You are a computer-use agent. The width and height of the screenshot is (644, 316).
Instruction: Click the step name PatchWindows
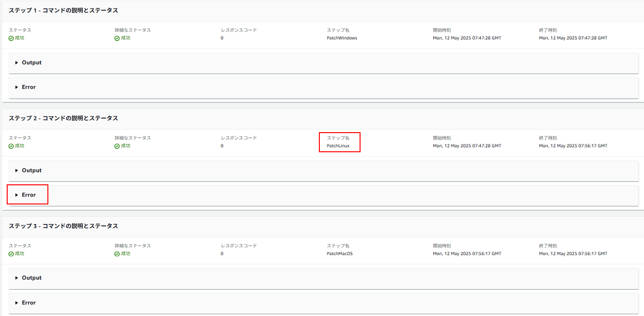[342, 38]
